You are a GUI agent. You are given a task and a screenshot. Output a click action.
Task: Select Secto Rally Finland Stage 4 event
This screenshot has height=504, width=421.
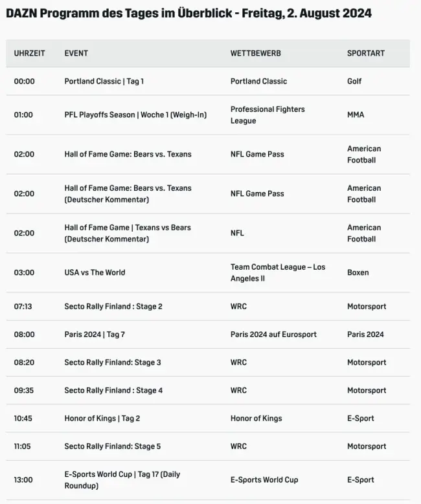click(113, 391)
